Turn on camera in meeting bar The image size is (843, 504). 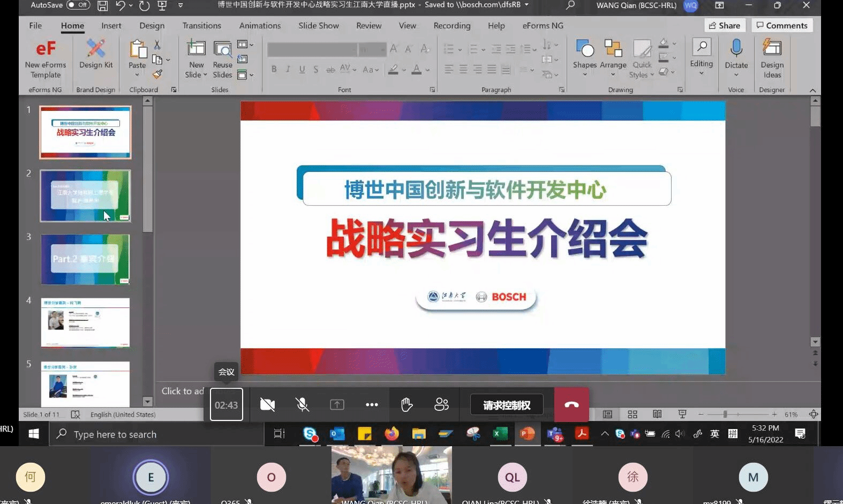(267, 405)
